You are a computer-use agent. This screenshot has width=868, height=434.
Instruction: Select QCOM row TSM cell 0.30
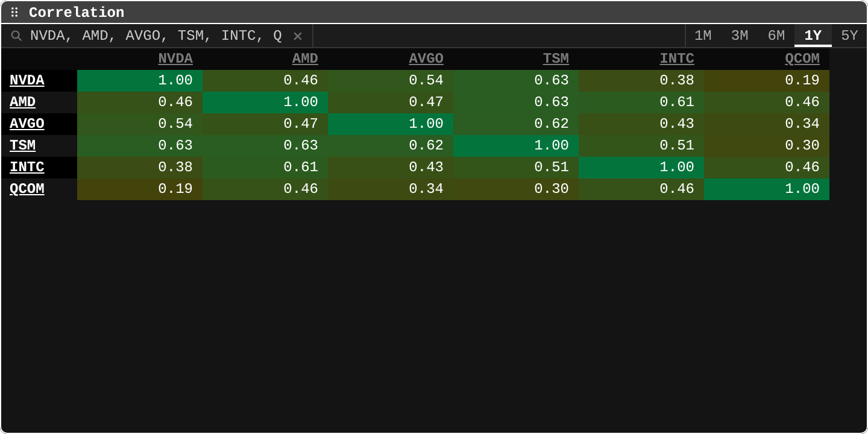(x=516, y=189)
